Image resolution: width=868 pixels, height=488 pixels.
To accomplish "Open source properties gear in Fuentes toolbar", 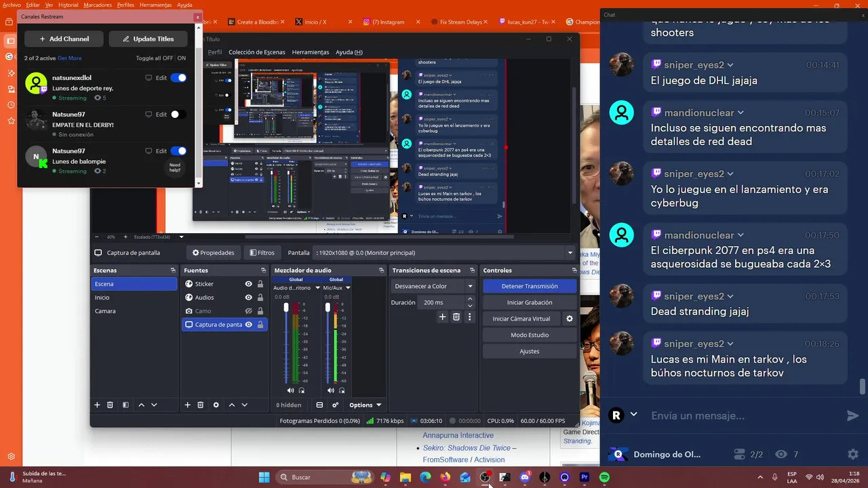I will (216, 405).
